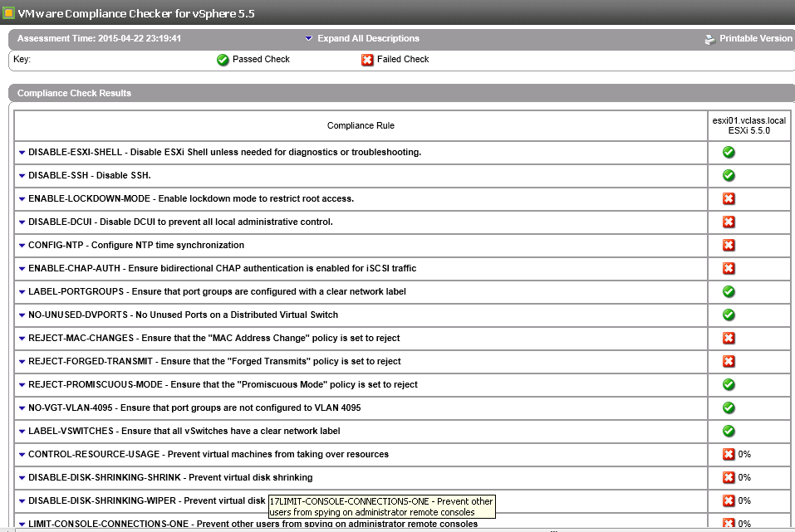Click failed status icon for DISABLE-DISK-SHRINKING-SHRINK
This screenshot has height=532, width=795.
coord(729,478)
